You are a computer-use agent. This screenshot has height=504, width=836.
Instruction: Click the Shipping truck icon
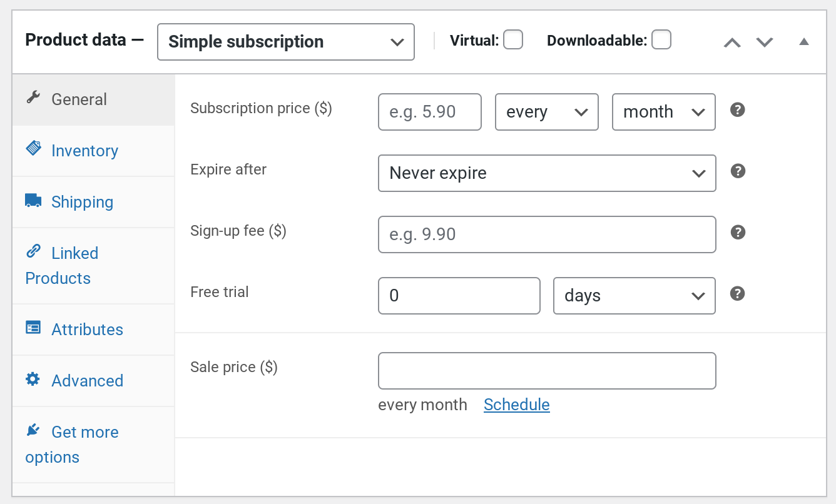click(33, 200)
